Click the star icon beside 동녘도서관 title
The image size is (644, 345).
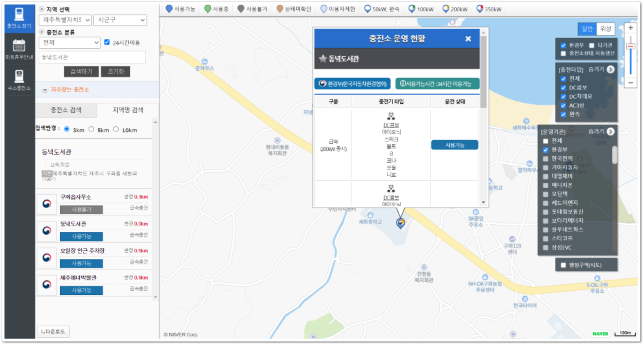pyautogui.click(x=323, y=59)
